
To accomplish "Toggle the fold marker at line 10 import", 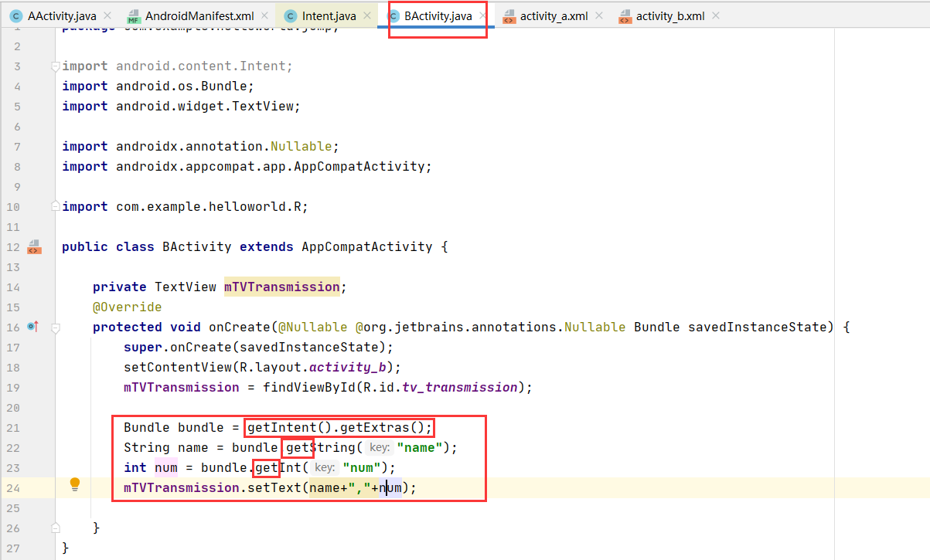I will (x=55, y=206).
